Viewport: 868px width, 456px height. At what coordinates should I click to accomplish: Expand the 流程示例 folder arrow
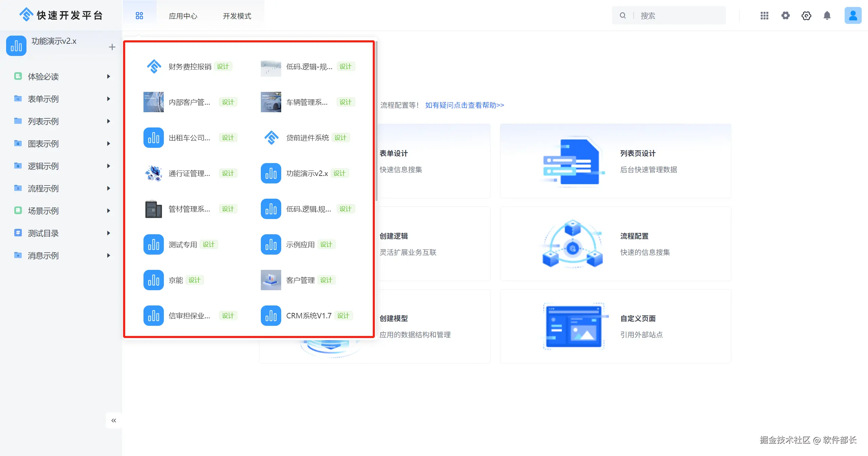pyautogui.click(x=109, y=189)
